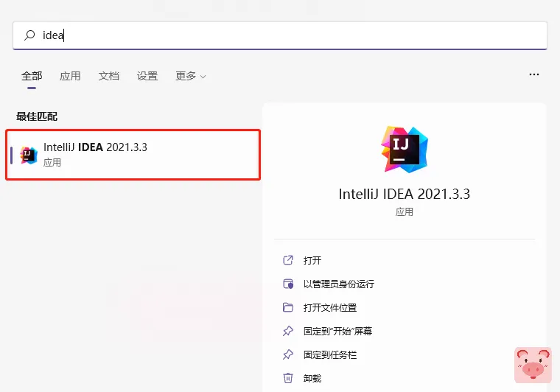Expand the 更多 dropdown
The width and height of the screenshot is (560, 392).
(190, 76)
